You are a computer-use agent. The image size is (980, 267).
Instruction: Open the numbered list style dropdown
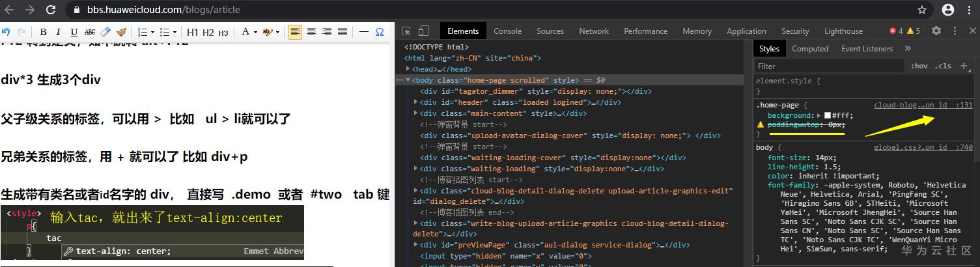[152, 32]
